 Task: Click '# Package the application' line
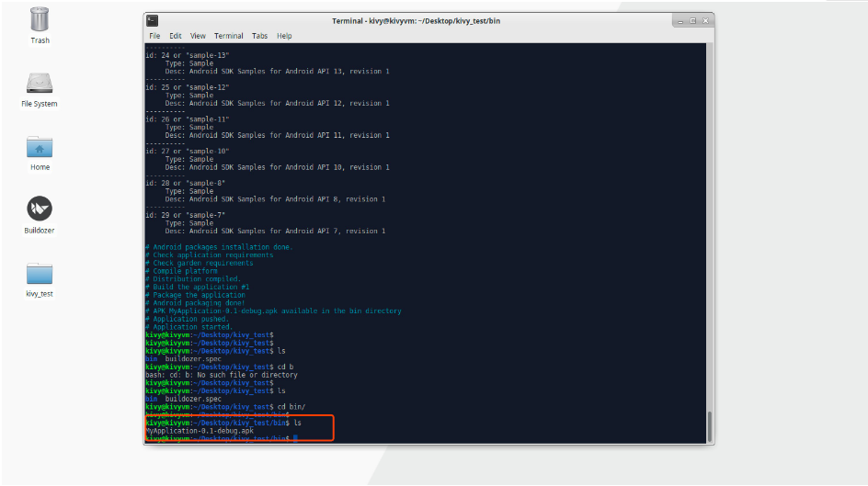click(196, 295)
